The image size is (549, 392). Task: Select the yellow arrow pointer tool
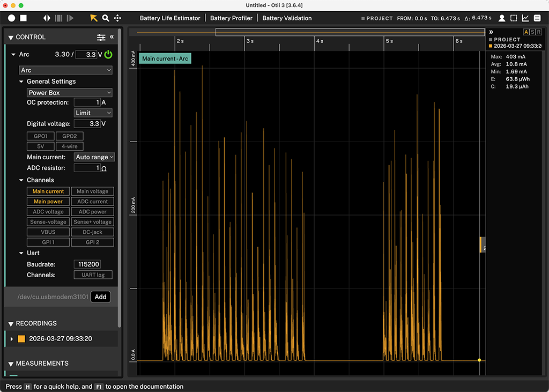(x=93, y=18)
